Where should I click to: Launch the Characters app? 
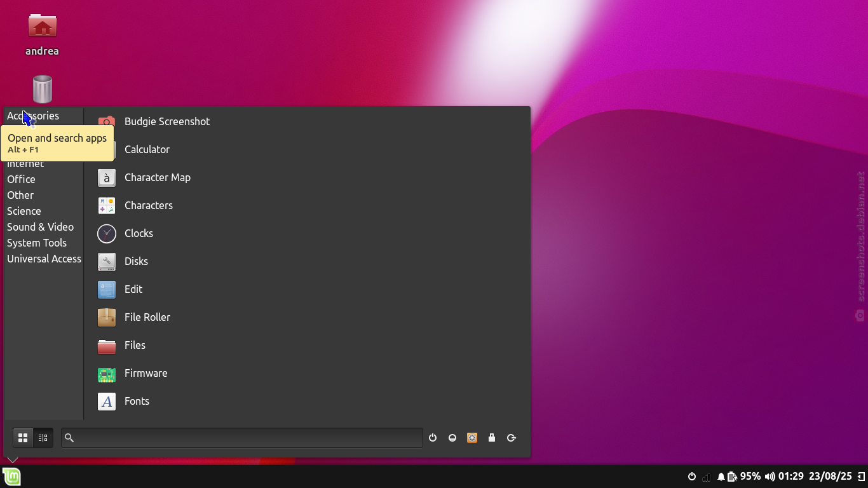(x=308, y=205)
